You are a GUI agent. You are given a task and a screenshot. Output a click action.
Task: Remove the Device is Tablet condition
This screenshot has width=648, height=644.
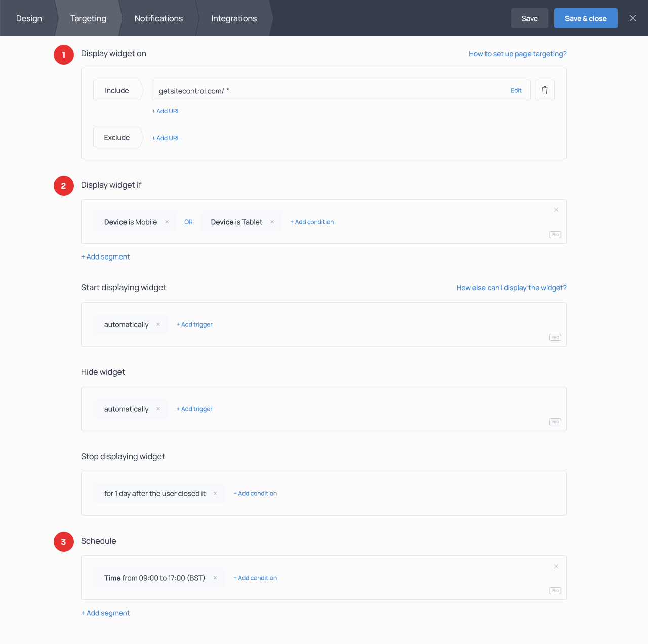(272, 222)
